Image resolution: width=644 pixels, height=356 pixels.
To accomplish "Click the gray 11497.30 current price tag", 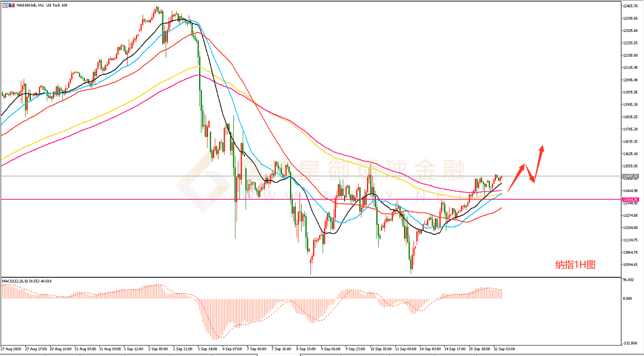I will pyautogui.click(x=630, y=177).
